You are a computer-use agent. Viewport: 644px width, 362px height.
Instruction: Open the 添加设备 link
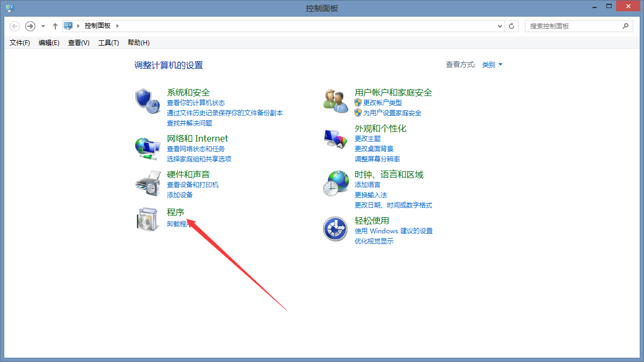coord(180,195)
